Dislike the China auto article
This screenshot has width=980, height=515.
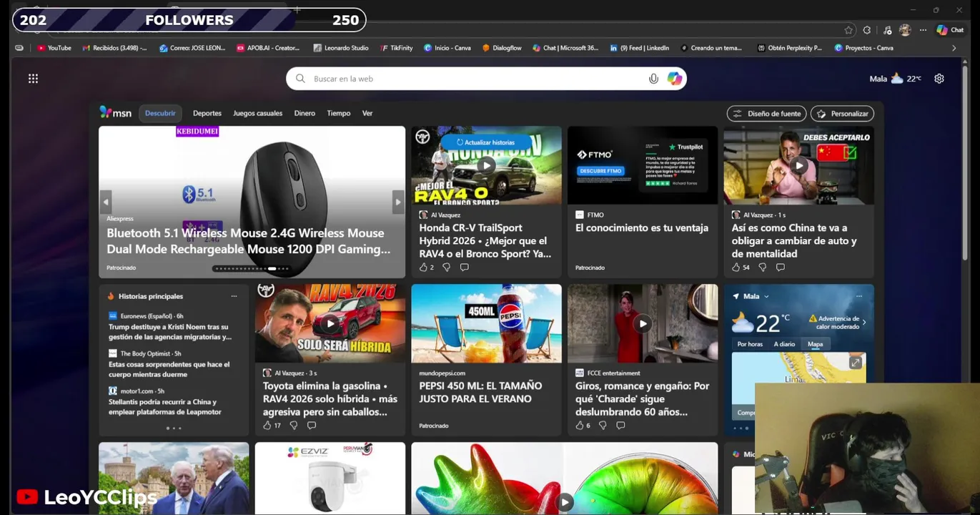click(x=762, y=268)
